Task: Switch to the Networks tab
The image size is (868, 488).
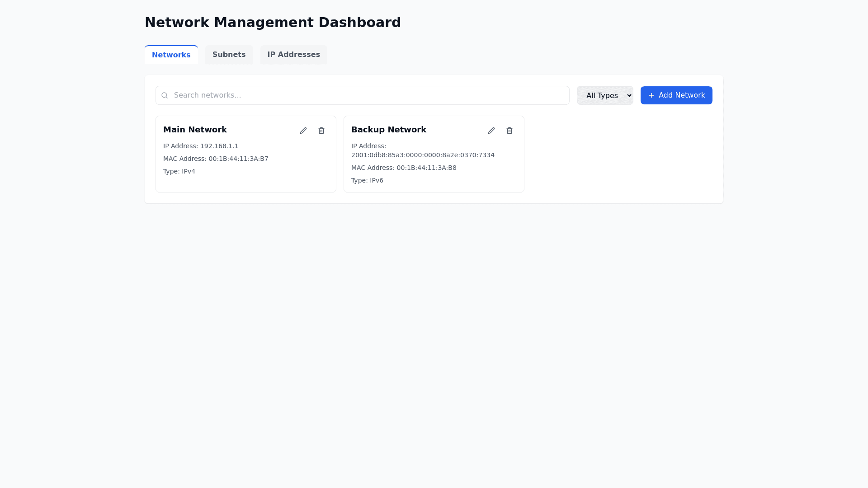Action: point(171,55)
